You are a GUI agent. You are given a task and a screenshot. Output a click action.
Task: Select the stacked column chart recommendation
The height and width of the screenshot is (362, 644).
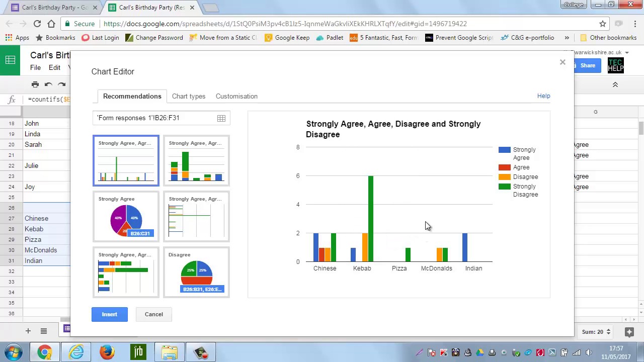tap(196, 160)
